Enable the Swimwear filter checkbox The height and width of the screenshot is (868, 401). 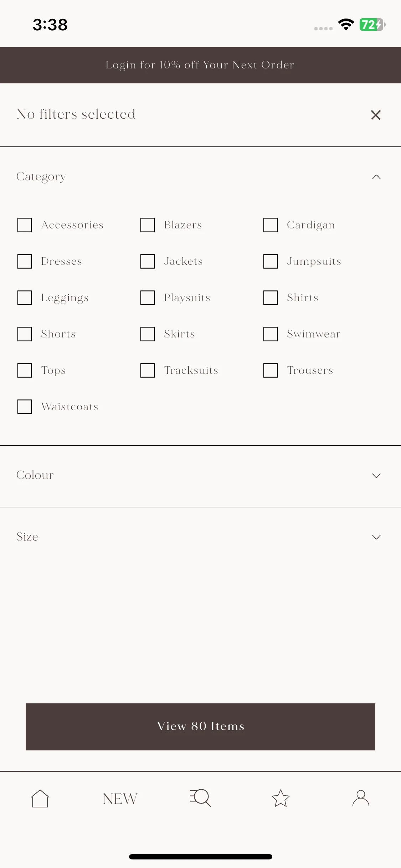(271, 334)
